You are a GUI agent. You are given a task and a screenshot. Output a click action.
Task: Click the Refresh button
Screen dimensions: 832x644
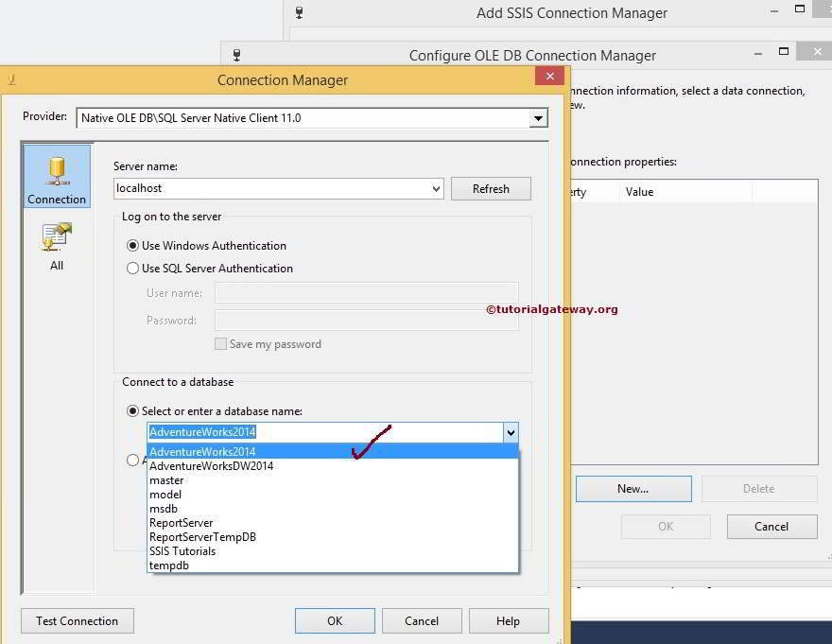point(491,188)
